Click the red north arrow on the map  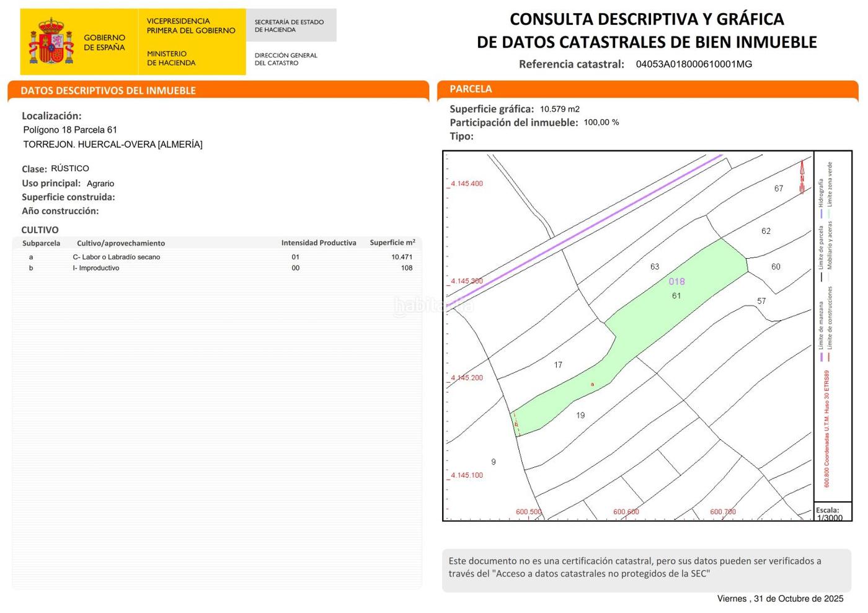pyautogui.click(x=802, y=177)
